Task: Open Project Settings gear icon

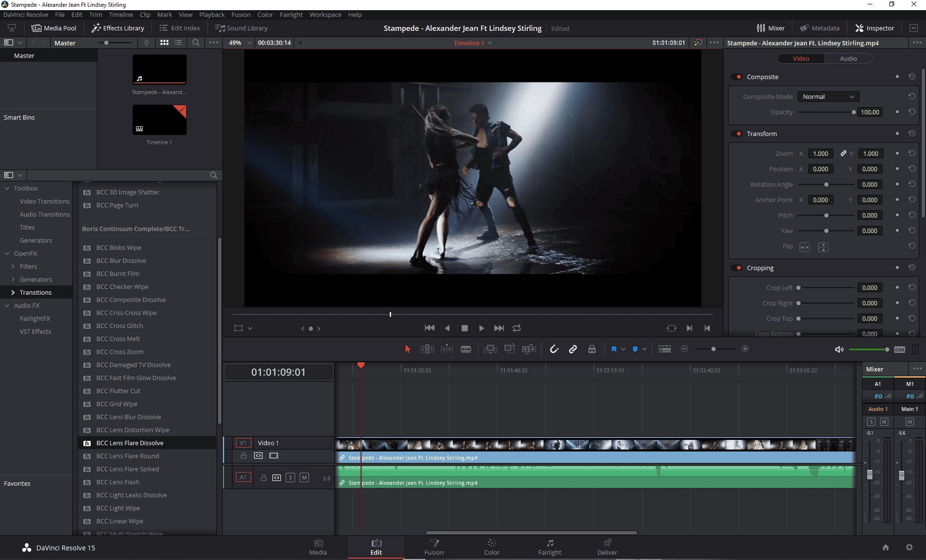Action: click(909, 547)
